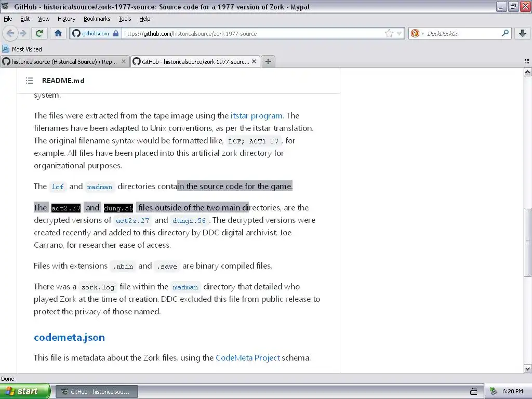Click the system tray network icon
This screenshot has height=399, width=532.
[493, 391]
